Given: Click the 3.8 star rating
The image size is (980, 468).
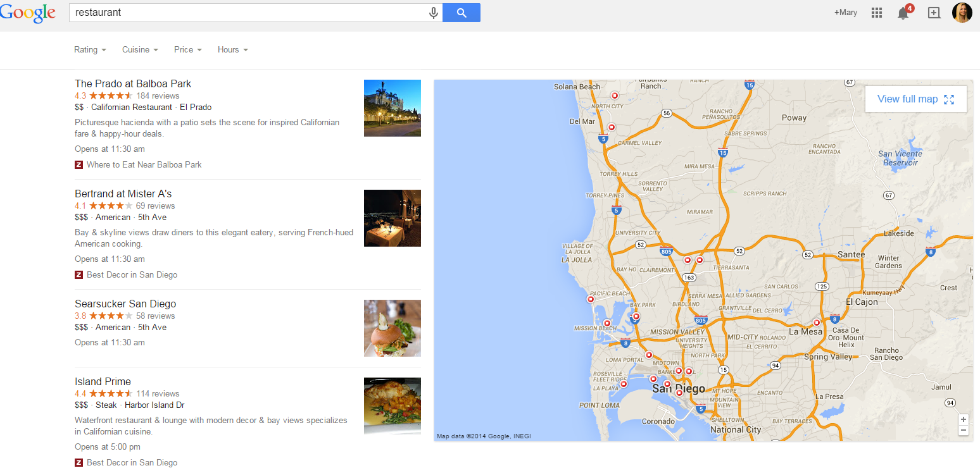Looking at the screenshot, I should point(104,316).
